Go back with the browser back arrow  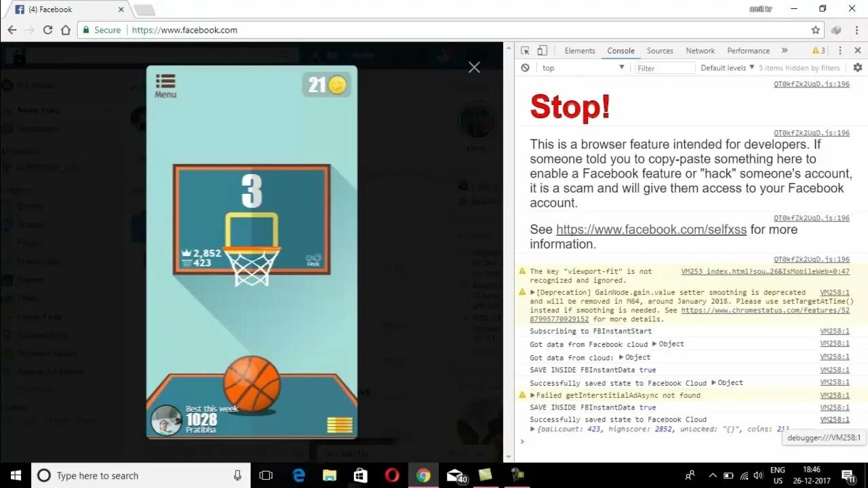click(x=12, y=30)
